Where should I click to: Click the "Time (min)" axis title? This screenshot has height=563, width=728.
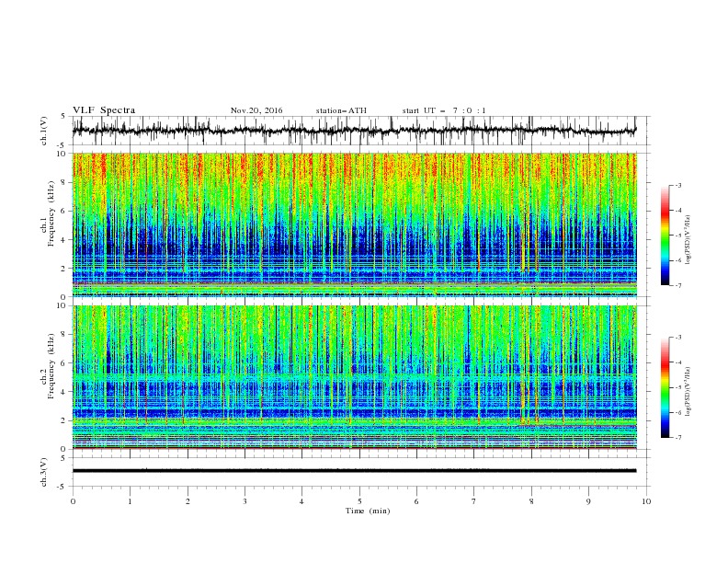tap(368, 511)
